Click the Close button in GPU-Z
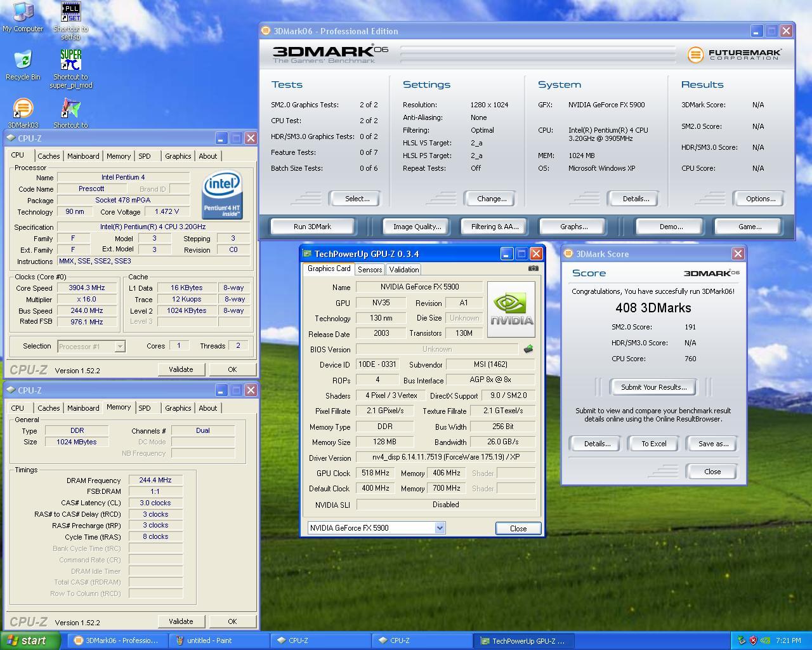This screenshot has height=650, width=812. point(518,529)
